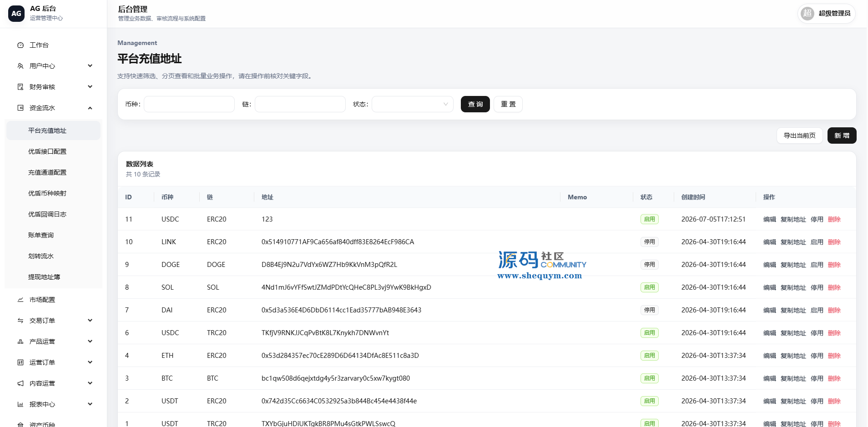Click the 用户中心 user icon
Viewport: 868px width, 427px height.
point(20,66)
